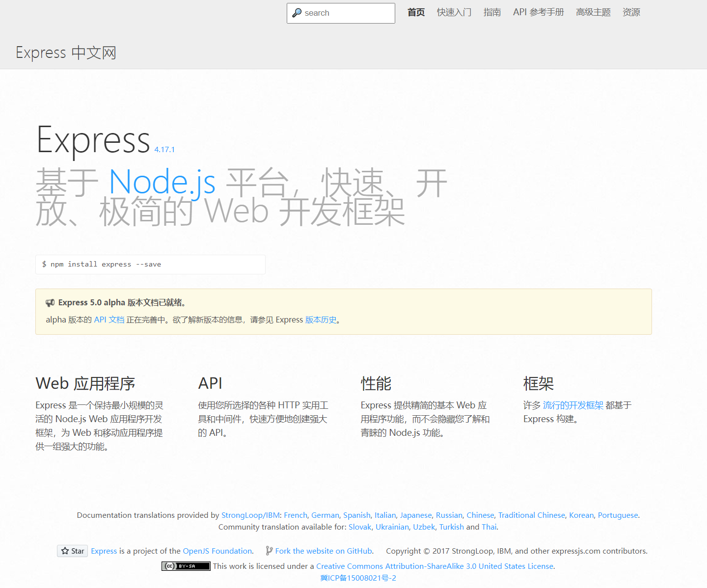Open the 快速入门 navigation item
This screenshot has width=707, height=588.
[454, 12]
